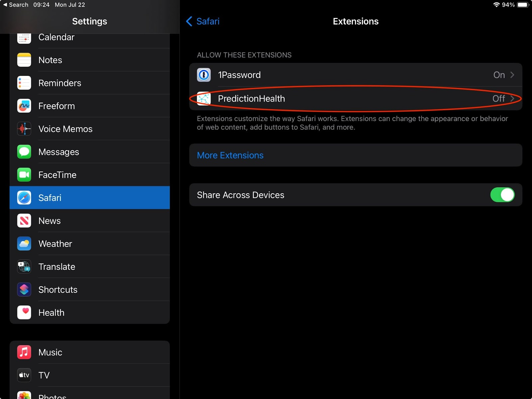Open Messages settings
The image size is (532, 399).
[x=90, y=152]
